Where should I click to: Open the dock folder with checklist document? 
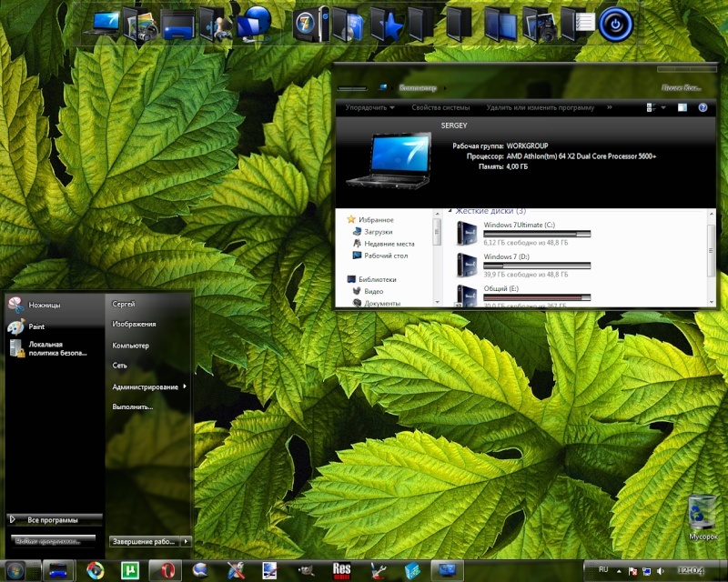[x=578, y=25]
